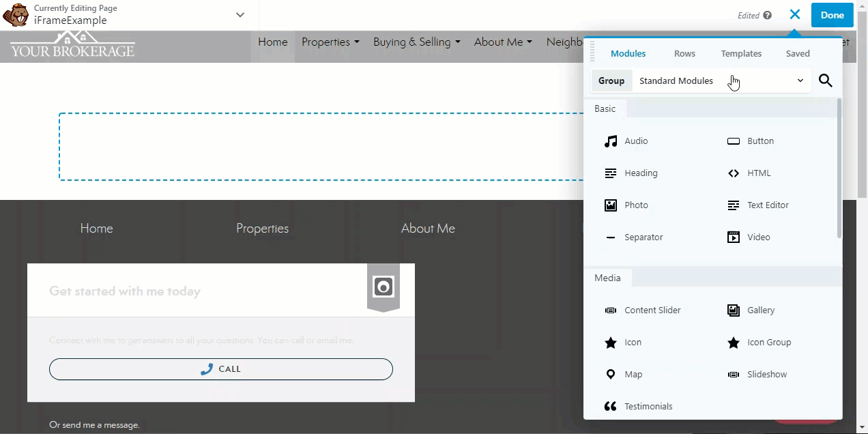Choose the Photo module icon
Screen dimensions: 868x434
(611, 205)
